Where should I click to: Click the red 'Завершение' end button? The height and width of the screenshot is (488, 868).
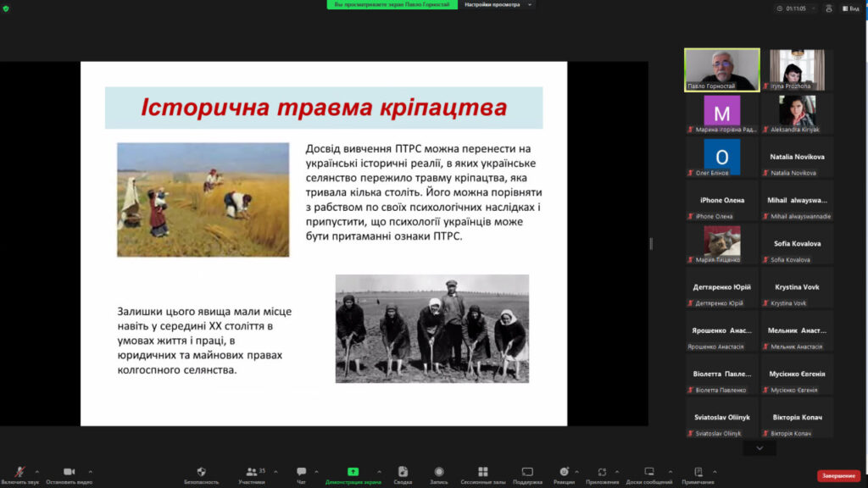pyautogui.click(x=838, y=476)
